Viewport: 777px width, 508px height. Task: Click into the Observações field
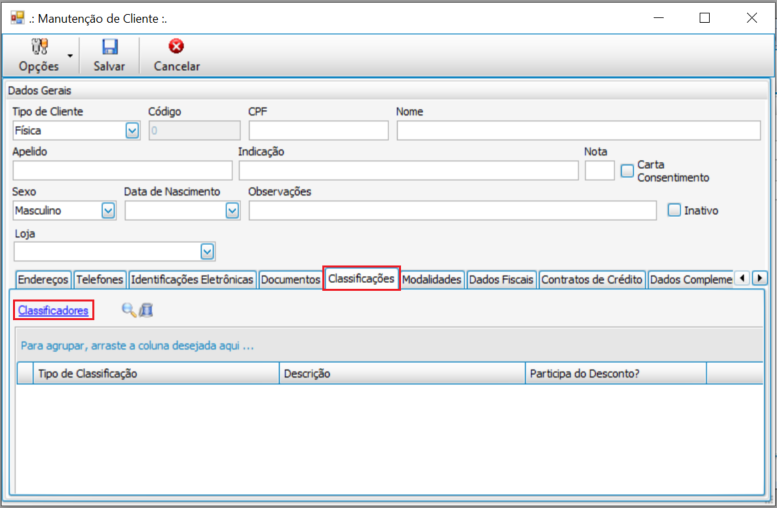pos(452,211)
